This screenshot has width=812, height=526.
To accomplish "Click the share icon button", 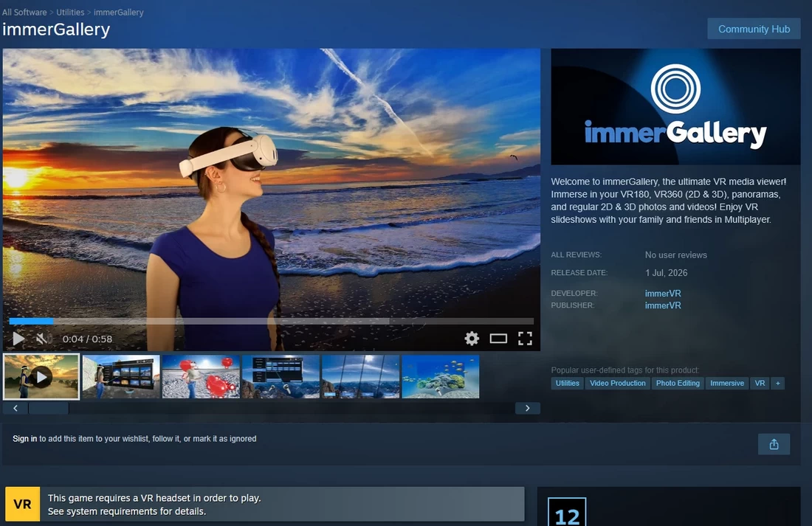I will (x=774, y=444).
